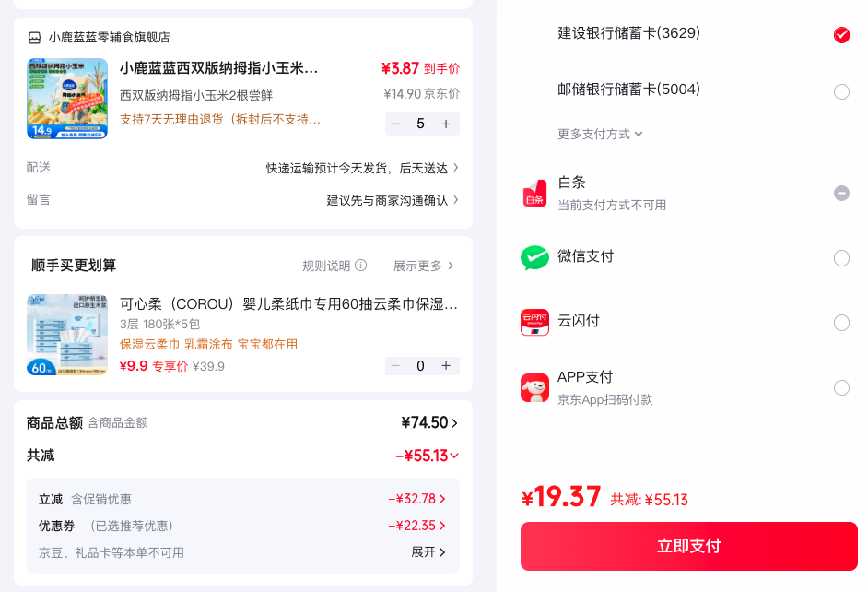Click the 白条 payment icon
This screenshot has width=868, height=592.
(x=534, y=194)
